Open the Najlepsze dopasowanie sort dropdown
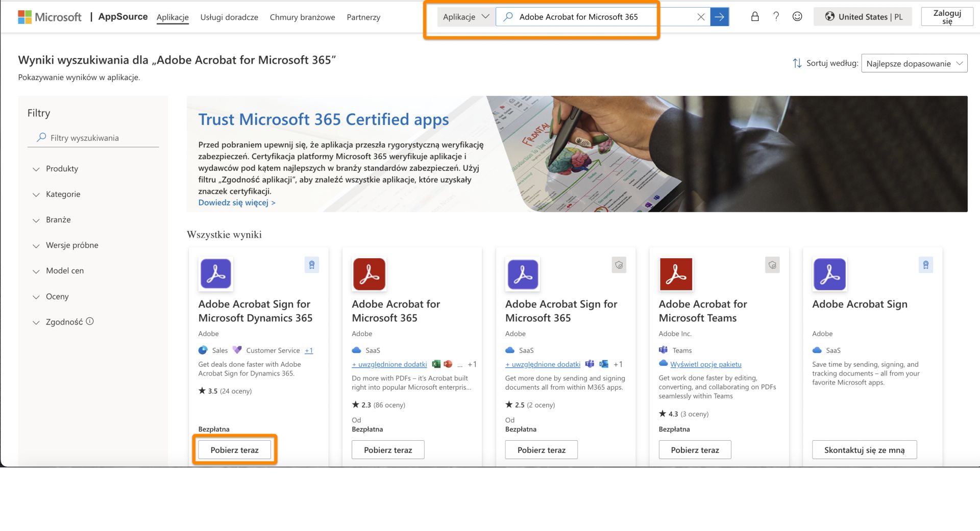This screenshot has width=980, height=531. (x=914, y=63)
